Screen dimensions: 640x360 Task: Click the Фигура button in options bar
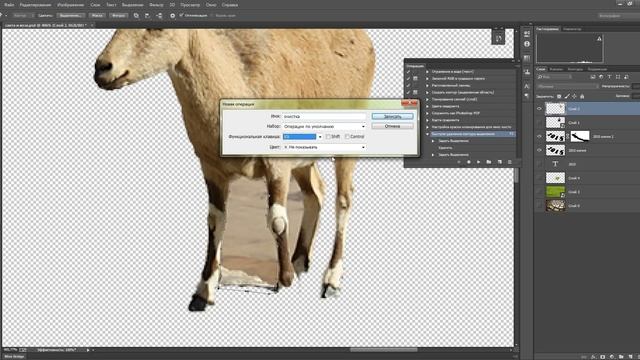point(118,16)
